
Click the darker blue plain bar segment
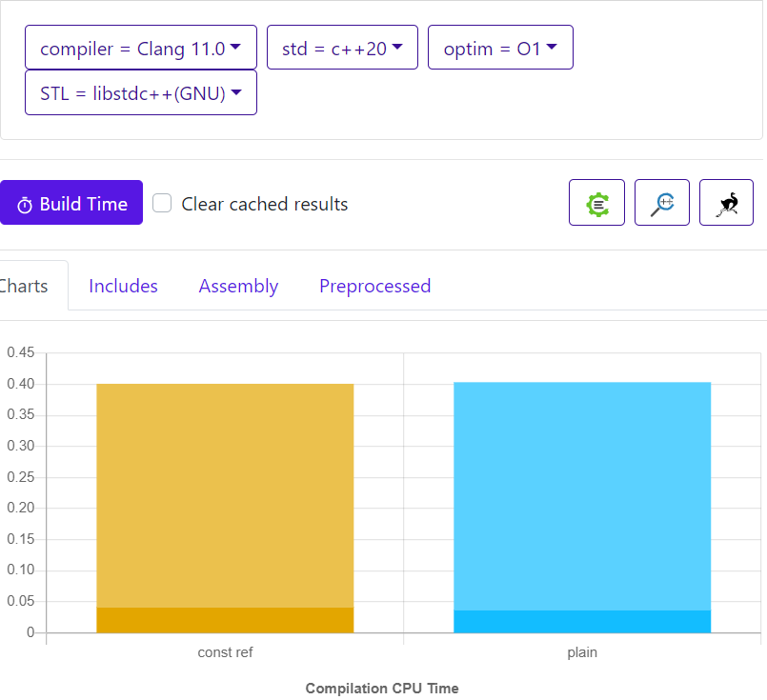click(x=582, y=621)
